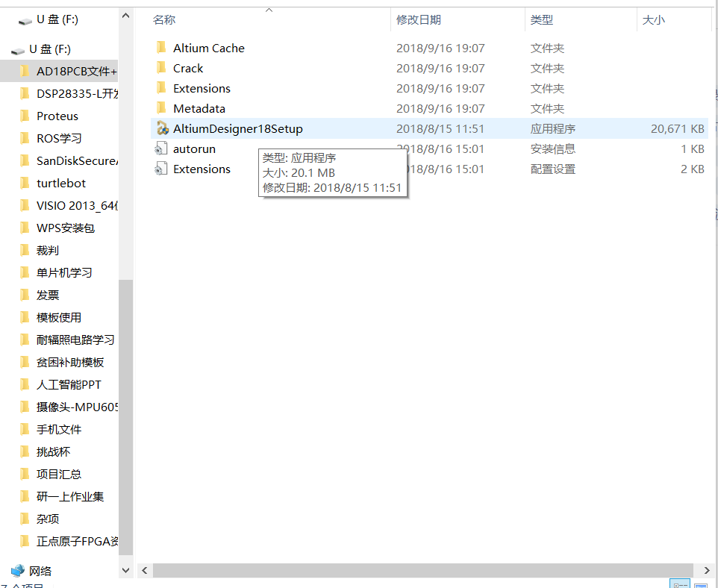Image resolution: width=718 pixels, height=588 pixels.
Task: Open 正点原子FPGA folder
Action: (x=77, y=541)
